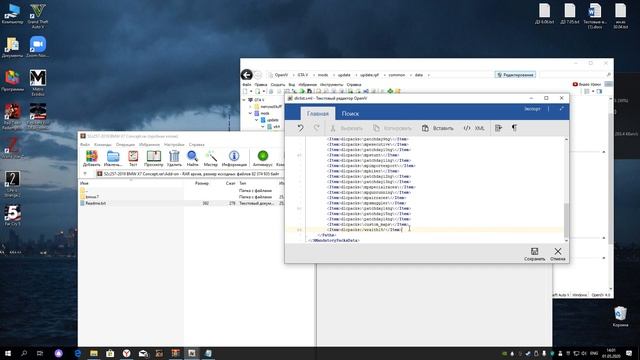The height and width of the screenshot is (360, 640).
Task: Open the Настройки menu in WinRAR
Action: coord(174,144)
